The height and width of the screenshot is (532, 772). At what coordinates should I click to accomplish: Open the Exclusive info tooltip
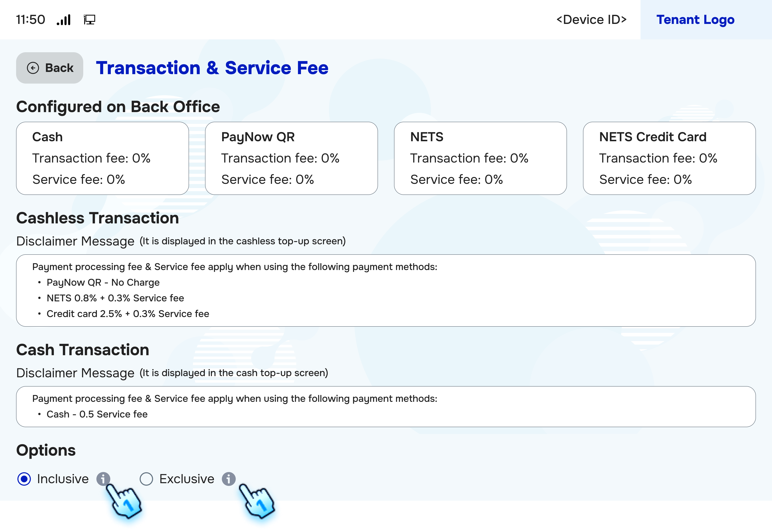click(229, 479)
